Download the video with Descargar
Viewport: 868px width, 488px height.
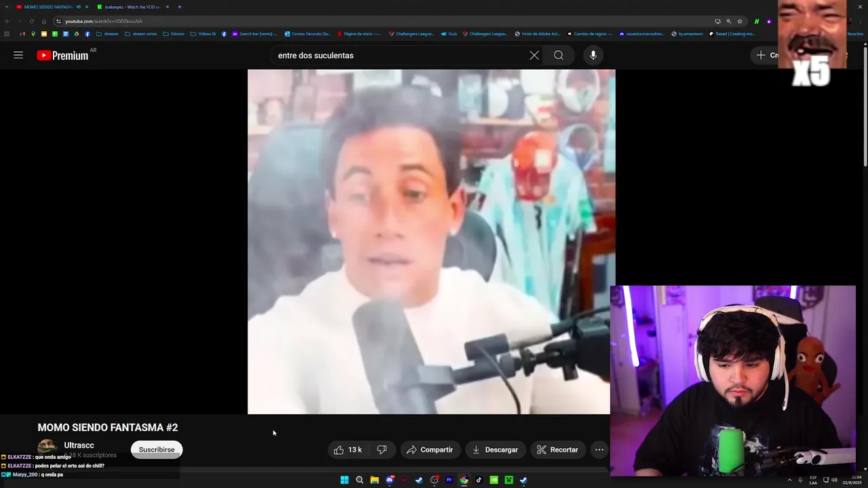point(495,449)
